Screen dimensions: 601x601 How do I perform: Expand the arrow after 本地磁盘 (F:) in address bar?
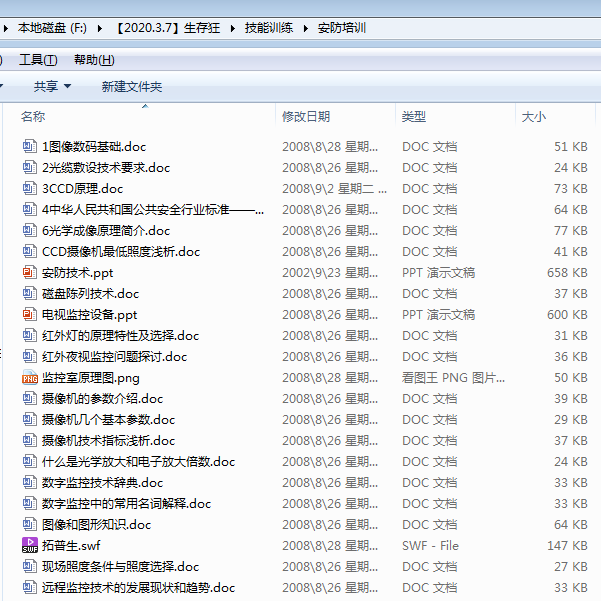coord(100,28)
